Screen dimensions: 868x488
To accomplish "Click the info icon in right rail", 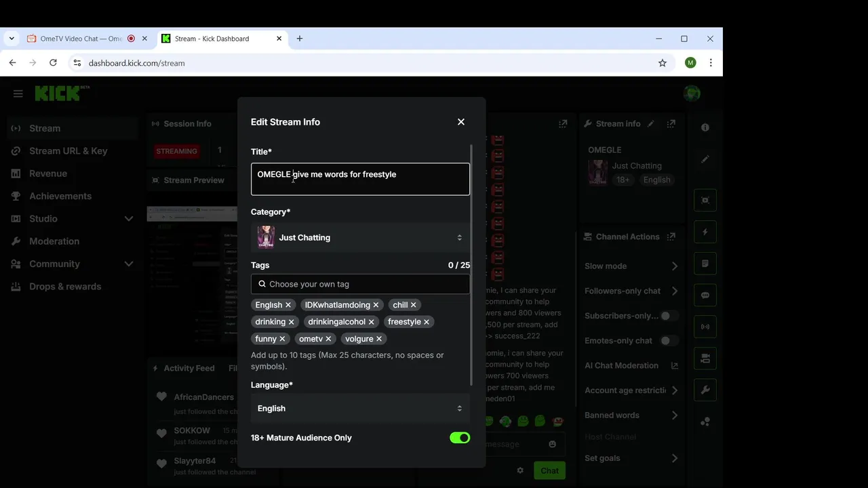I will click(705, 127).
